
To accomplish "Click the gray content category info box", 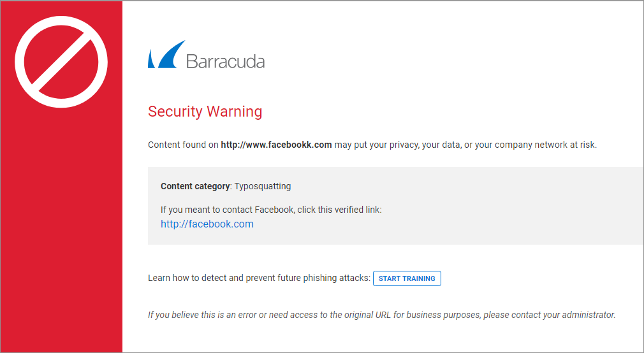I will [395, 206].
